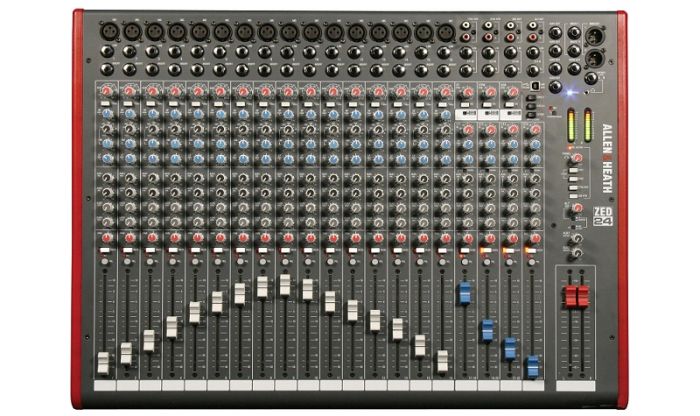
Task: Turn the red knob just below the LED meters
Action: point(577,158)
